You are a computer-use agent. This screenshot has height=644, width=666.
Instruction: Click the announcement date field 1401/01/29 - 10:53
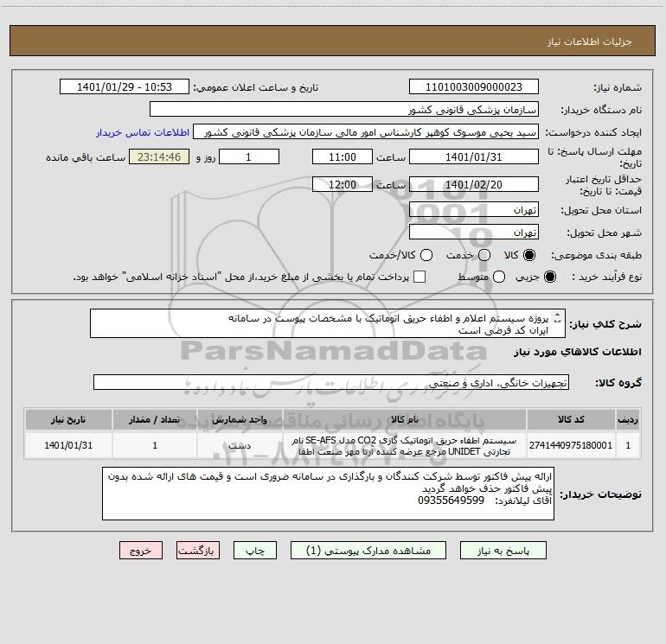[125, 86]
